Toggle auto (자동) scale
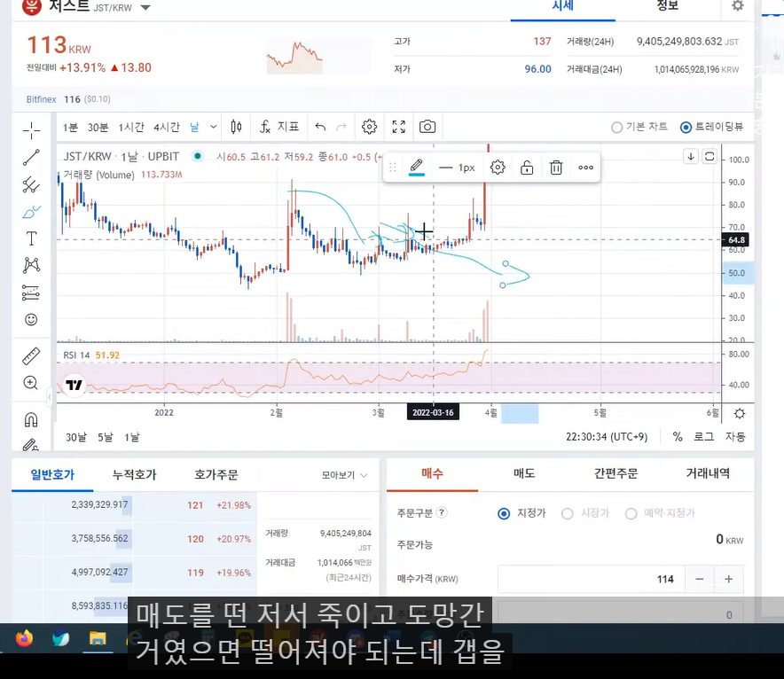Image resolution: width=784 pixels, height=679 pixels. [735, 437]
